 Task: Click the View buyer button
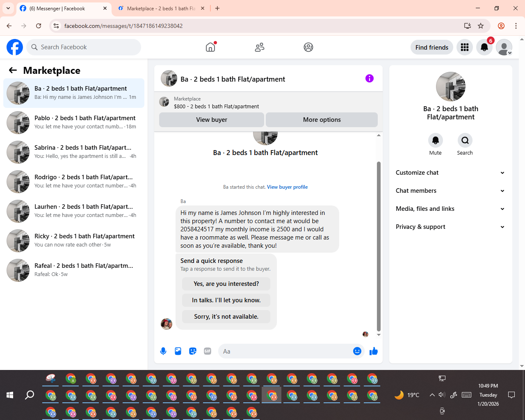(x=212, y=120)
